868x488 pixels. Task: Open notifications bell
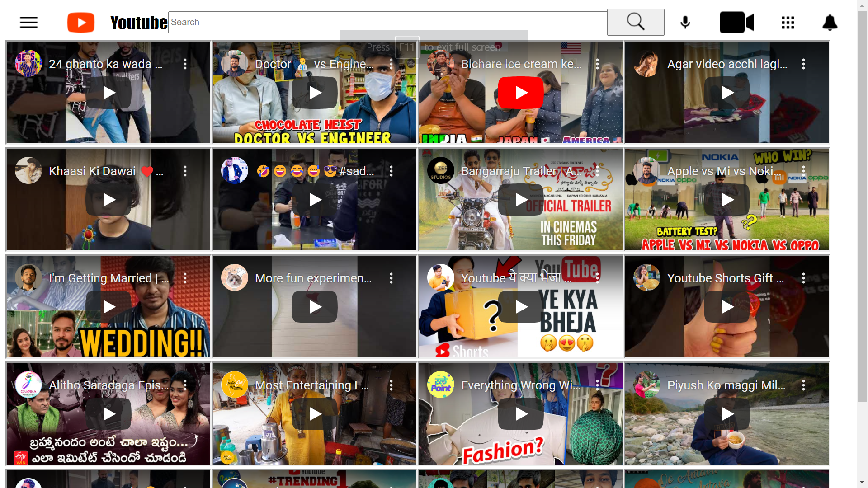click(x=830, y=23)
